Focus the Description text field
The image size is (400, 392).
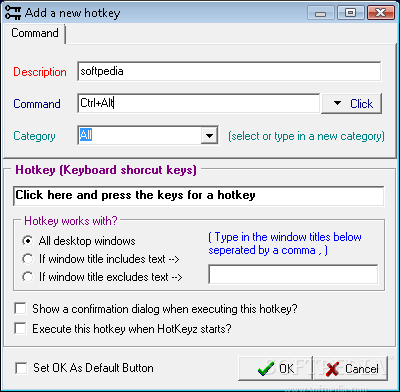229,71
